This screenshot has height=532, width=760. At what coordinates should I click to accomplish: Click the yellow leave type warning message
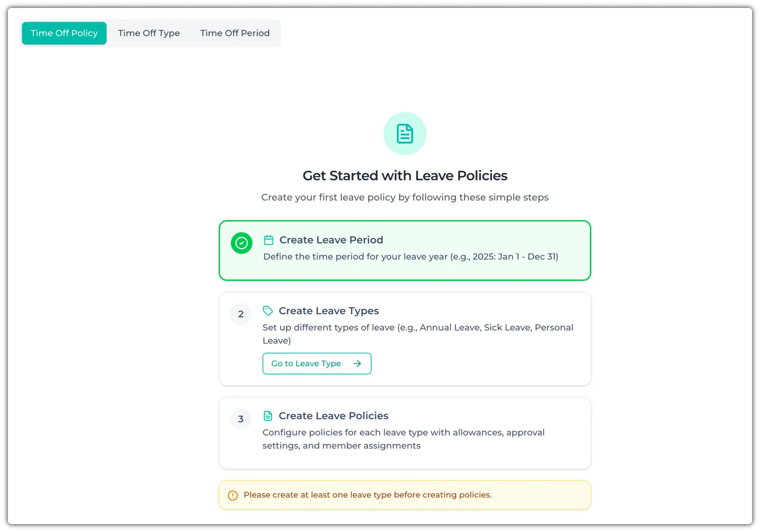[x=367, y=495]
